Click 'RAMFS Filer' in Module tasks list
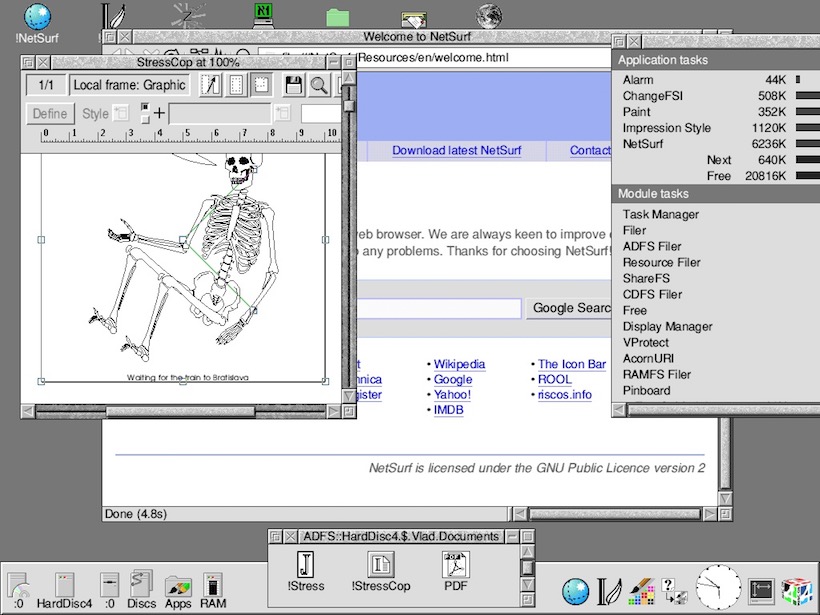Viewport: 820px width, 615px height. pos(657,375)
